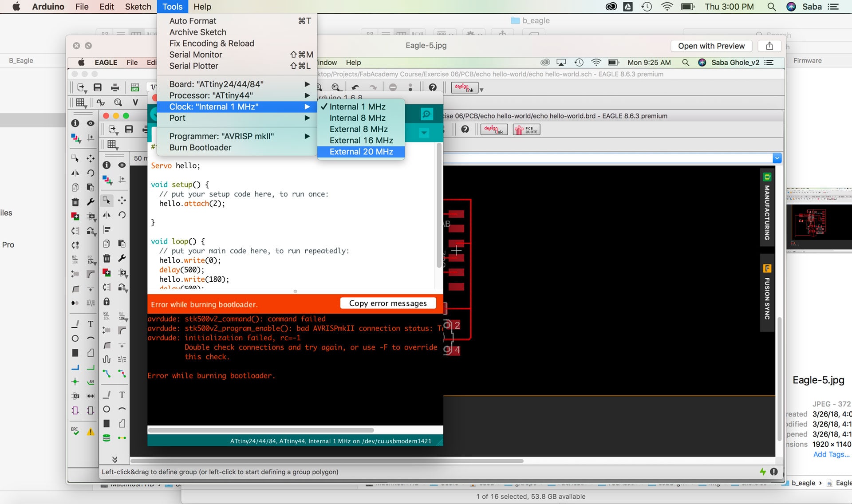Click Arduino console horizontal scrollbar

[x=261, y=430]
